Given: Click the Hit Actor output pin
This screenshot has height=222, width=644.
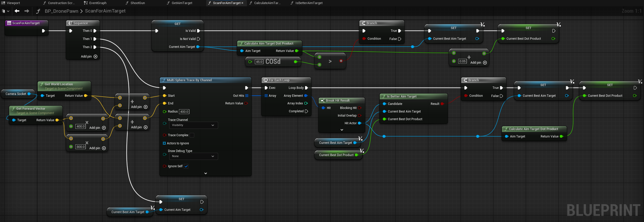Looking at the screenshot, I should [x=360, y=123].
